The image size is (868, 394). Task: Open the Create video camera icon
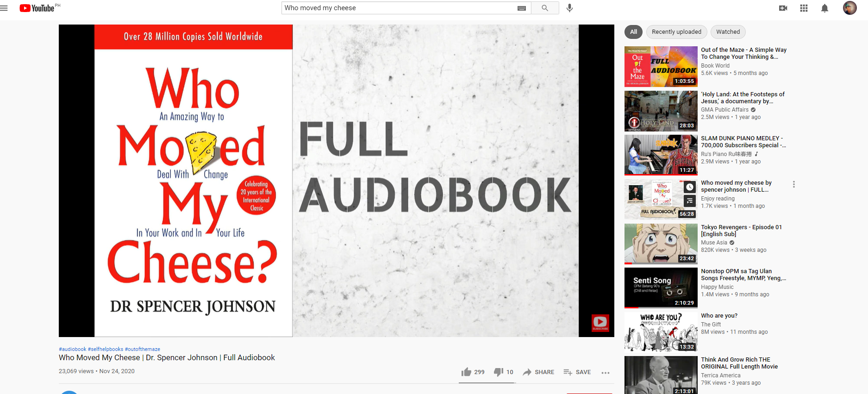coord(783,8)
